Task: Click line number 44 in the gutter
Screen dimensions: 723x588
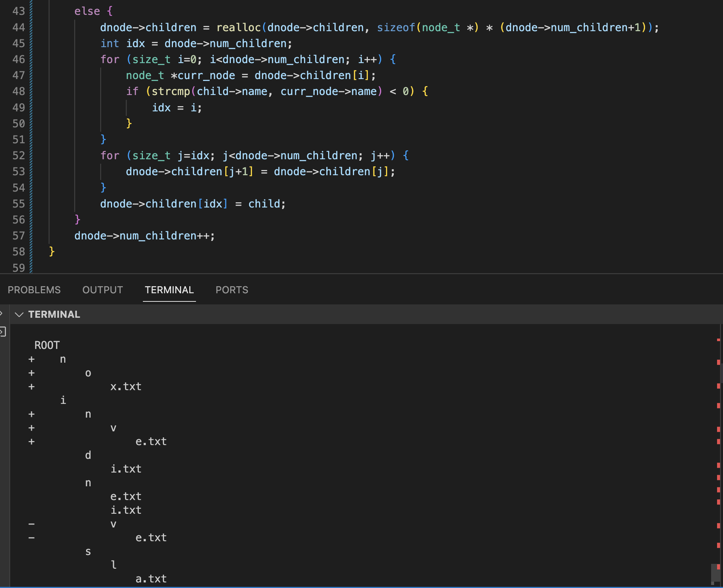Action: pyautogui.click(x=19, y=27)
